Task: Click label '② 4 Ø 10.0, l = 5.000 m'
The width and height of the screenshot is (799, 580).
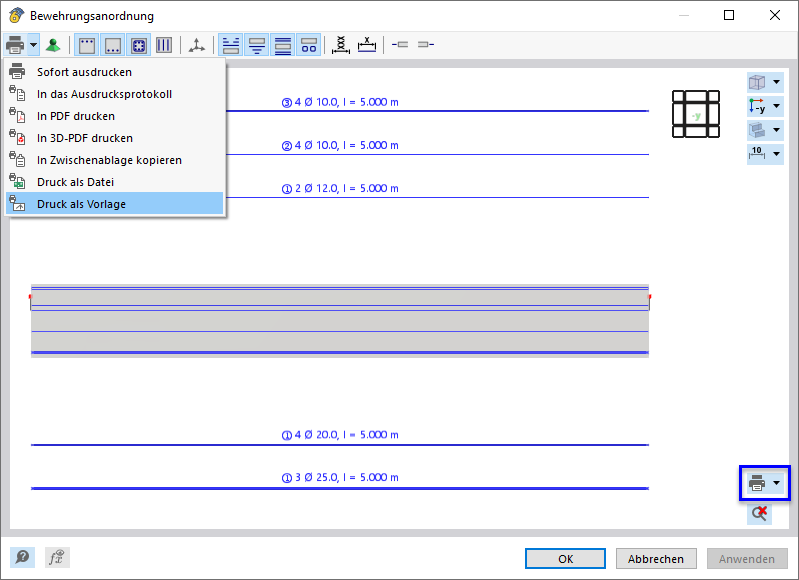Action: click(x=340, y=145)
